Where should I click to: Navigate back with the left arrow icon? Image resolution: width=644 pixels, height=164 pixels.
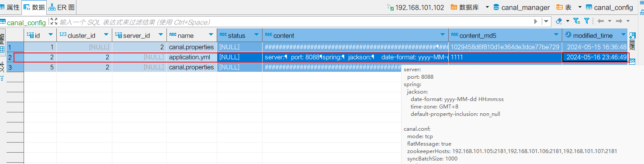click(601, 21)
